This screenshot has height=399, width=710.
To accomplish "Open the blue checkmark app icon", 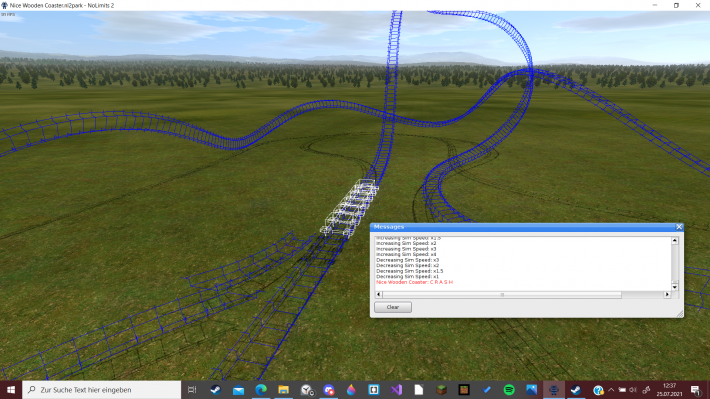I will pos(486,389).
